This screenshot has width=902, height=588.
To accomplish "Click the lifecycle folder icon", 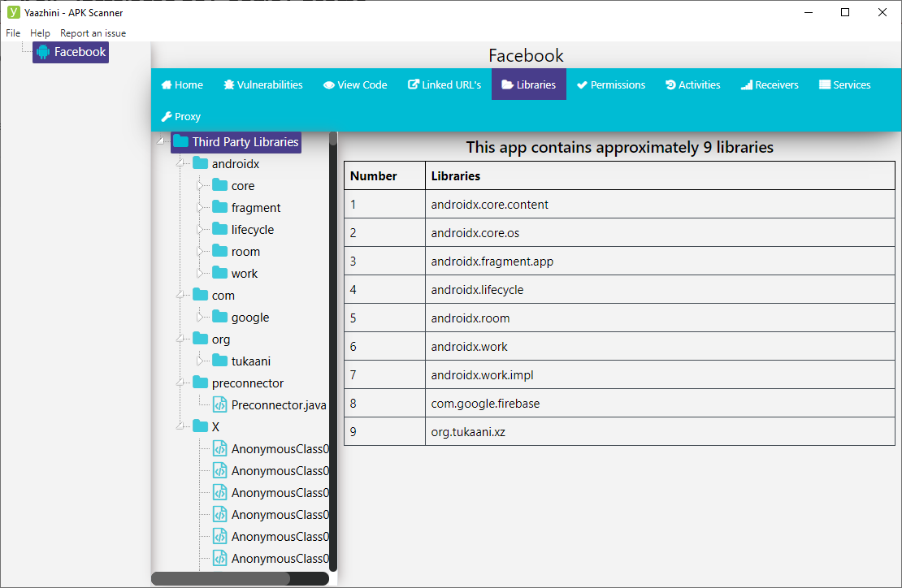I will [219, 229].
